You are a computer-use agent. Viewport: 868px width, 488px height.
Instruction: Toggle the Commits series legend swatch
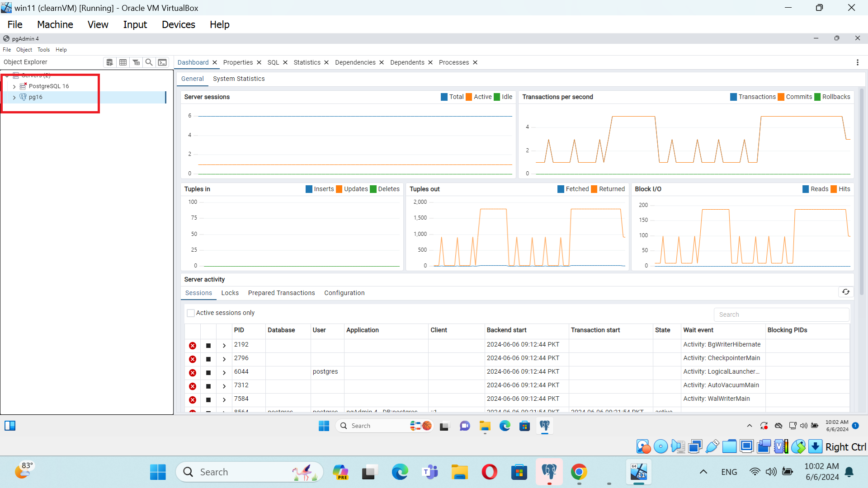[x=781, y=97]
